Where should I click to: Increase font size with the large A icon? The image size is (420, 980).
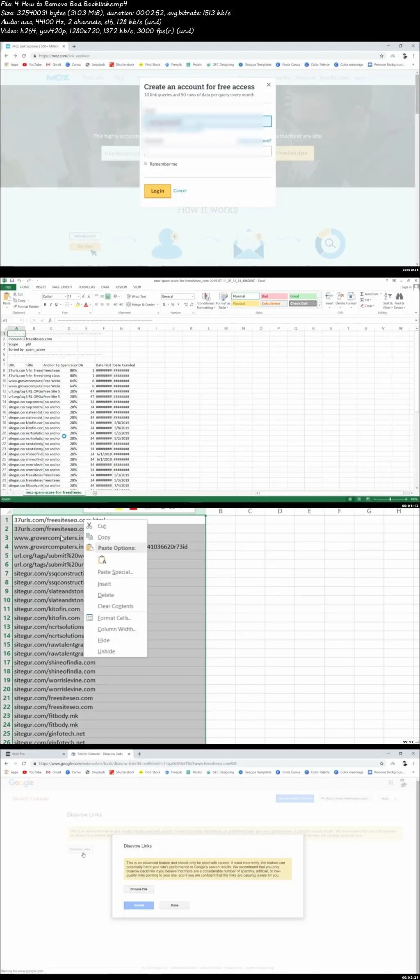(83, 296)
